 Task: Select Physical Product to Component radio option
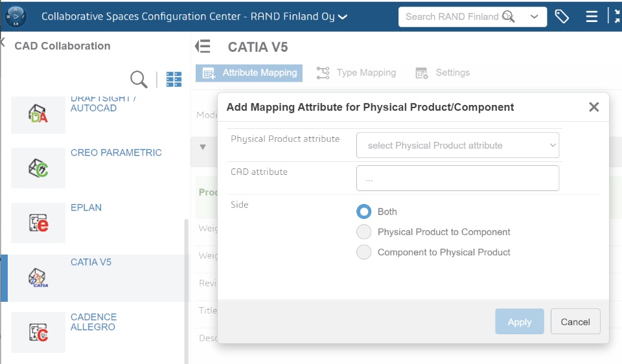[x=363, y=232]
